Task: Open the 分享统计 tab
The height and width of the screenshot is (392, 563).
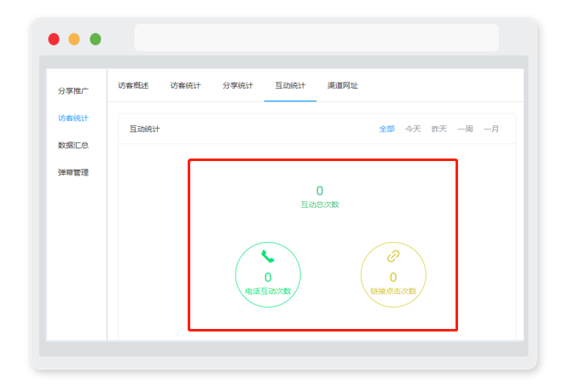Action: coord(238,85)
